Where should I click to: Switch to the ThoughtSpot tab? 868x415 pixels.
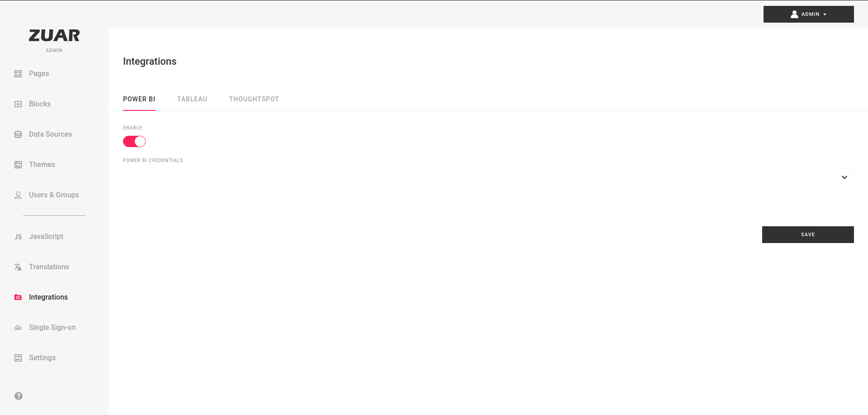254,99
